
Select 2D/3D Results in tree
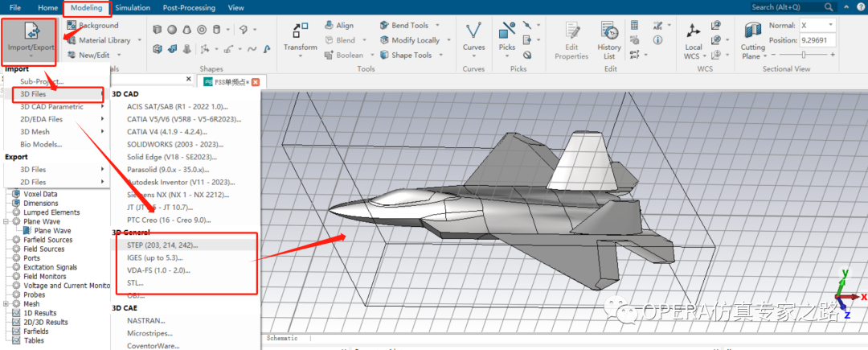coord(45,323)
